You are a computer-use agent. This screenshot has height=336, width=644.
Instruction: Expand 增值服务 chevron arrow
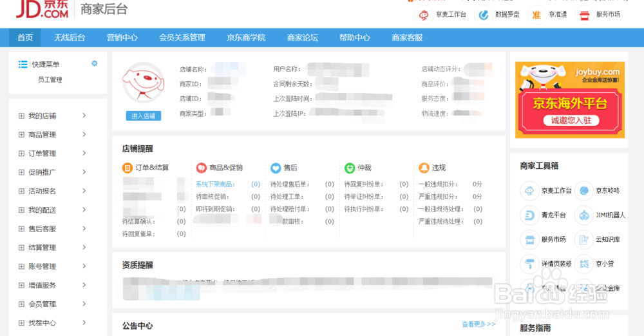84,285
